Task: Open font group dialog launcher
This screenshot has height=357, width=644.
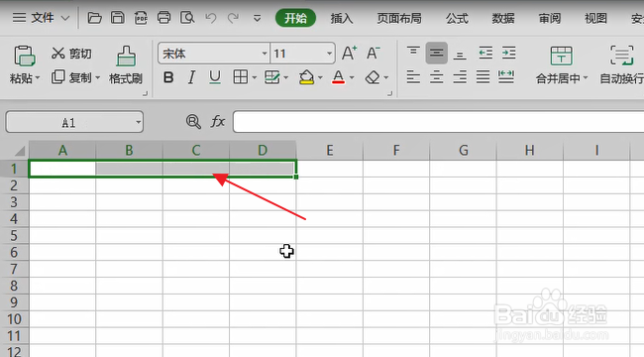Action: click(389, 94)
